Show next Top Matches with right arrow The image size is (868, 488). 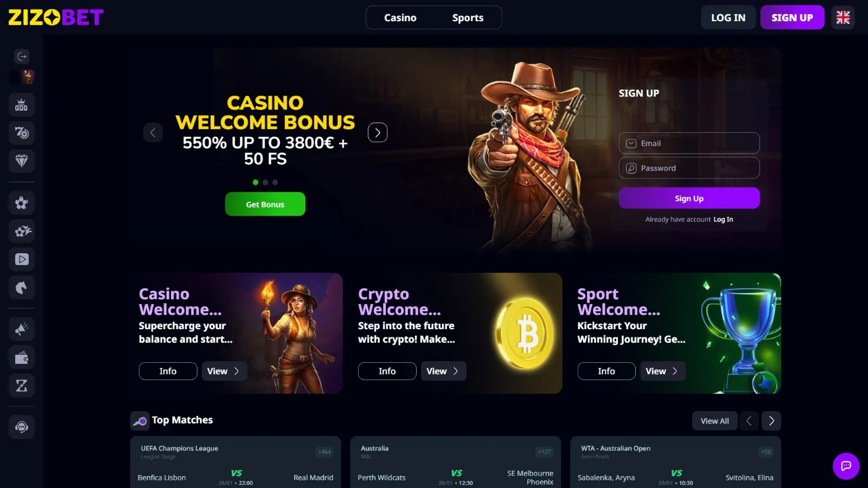coord(771,421)
